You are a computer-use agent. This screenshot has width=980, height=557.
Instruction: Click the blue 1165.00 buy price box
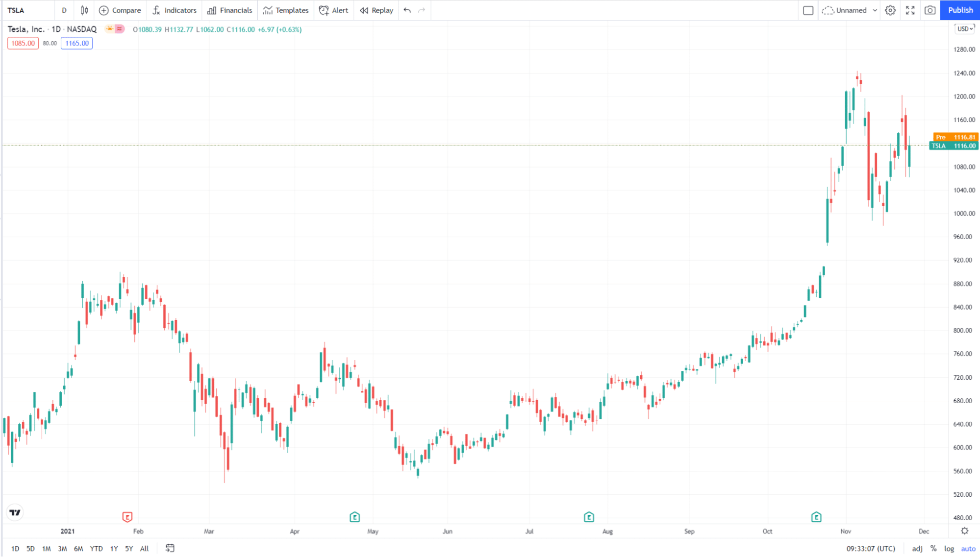(x=77, y=43)
